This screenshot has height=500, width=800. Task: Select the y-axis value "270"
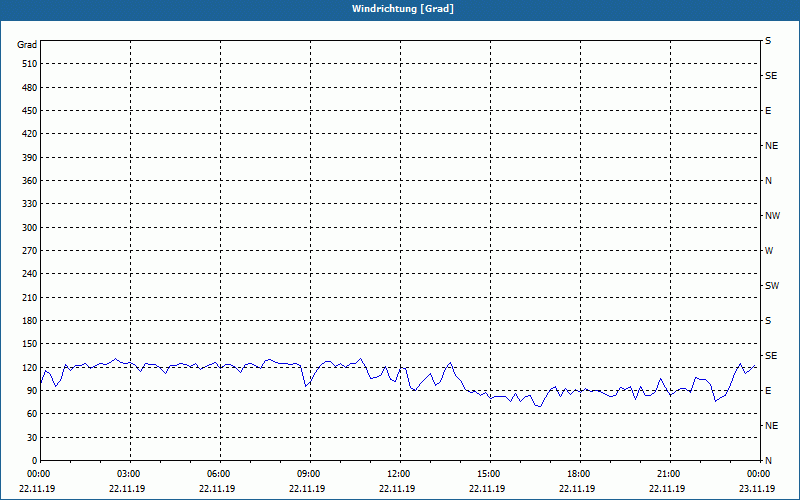click(30, 251)
